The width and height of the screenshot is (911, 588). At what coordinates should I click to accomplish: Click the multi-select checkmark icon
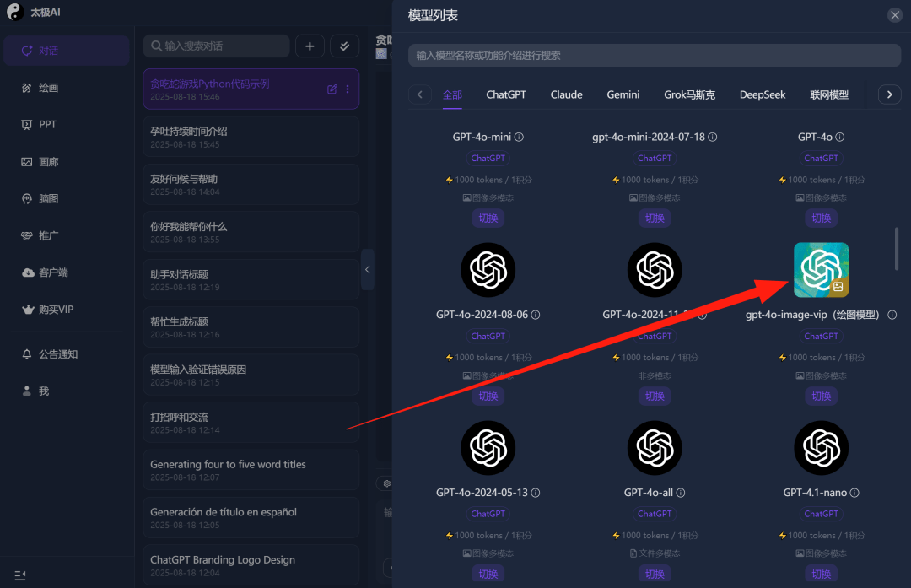click(x=344, y=46)
